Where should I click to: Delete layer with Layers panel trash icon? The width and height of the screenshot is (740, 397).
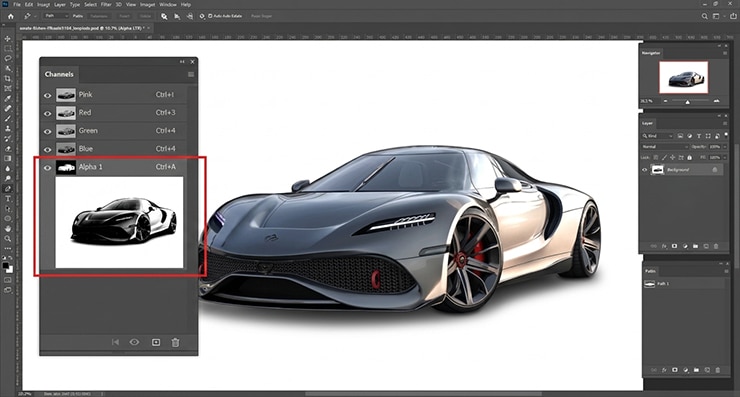click(716, 246)
